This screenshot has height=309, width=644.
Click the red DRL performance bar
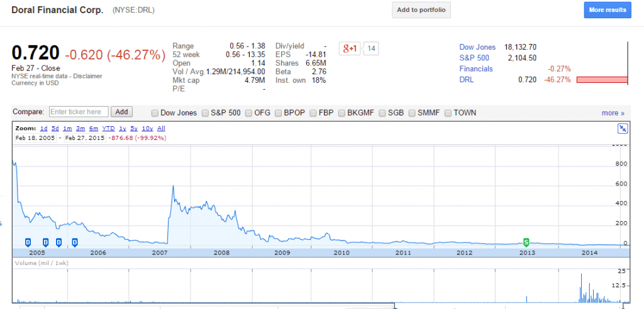602,80
